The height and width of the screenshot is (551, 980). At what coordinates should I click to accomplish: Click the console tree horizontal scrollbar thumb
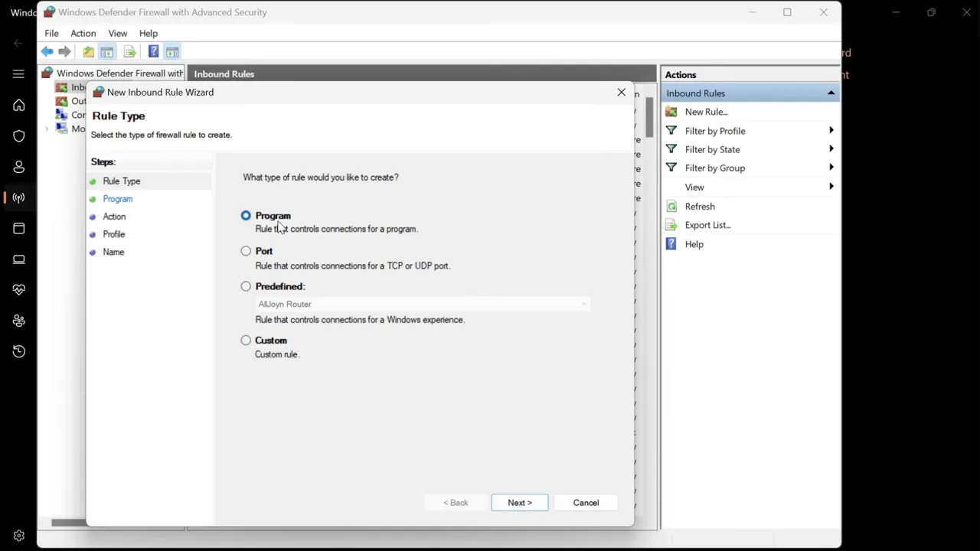coord(68,523)
